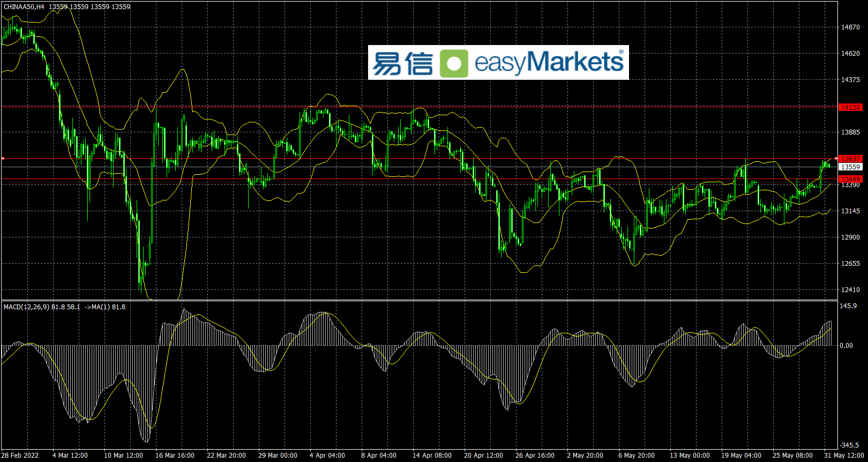
Task: Click the 20 Apr 12:00 time label
Action: [x=483, y=456]
